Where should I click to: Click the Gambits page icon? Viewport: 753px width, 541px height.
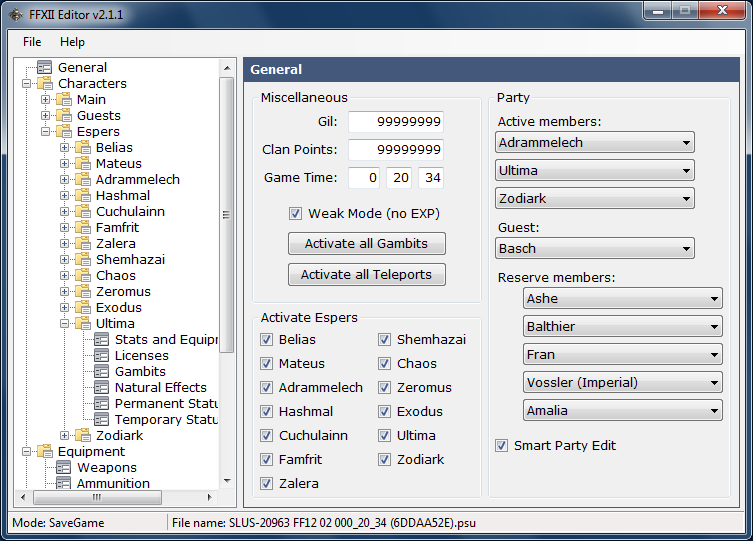point(101,371)
